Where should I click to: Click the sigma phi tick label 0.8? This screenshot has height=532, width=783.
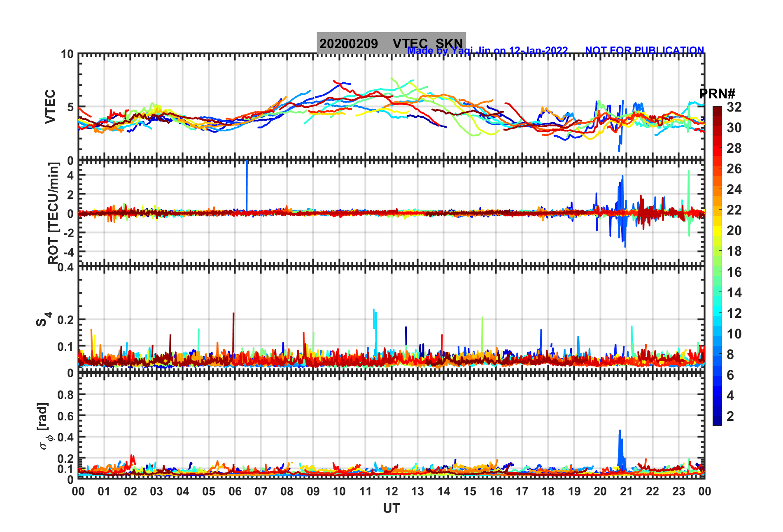[x=65, y=395]
